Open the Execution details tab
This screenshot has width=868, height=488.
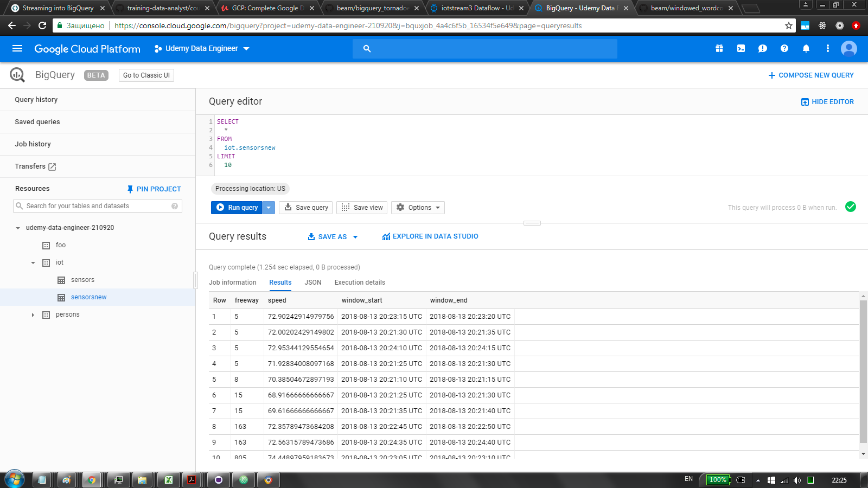pos(360,282)
